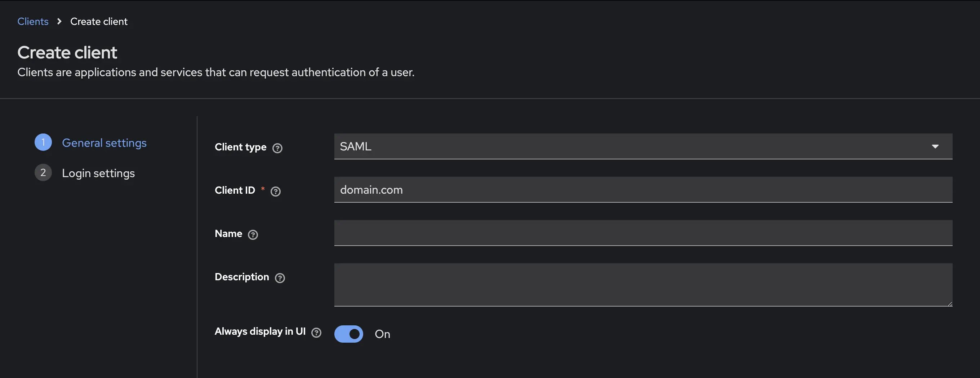
Task: Click the 'Create client' page heading
Action: tap(67, 52)
